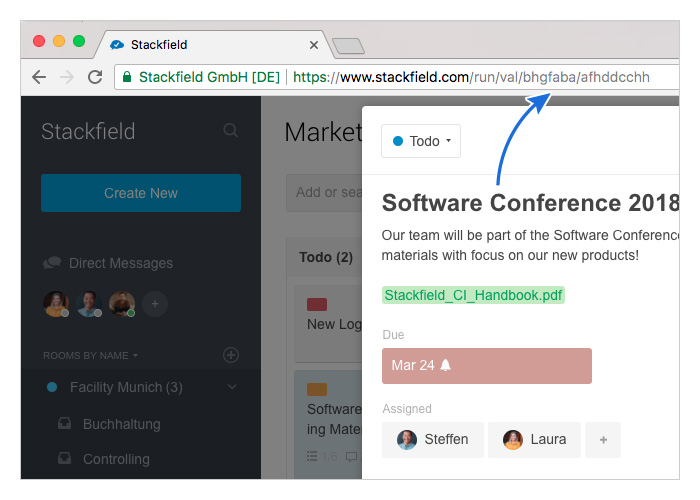Click the Stackfield GmbH [DE] certificate label

209,77
